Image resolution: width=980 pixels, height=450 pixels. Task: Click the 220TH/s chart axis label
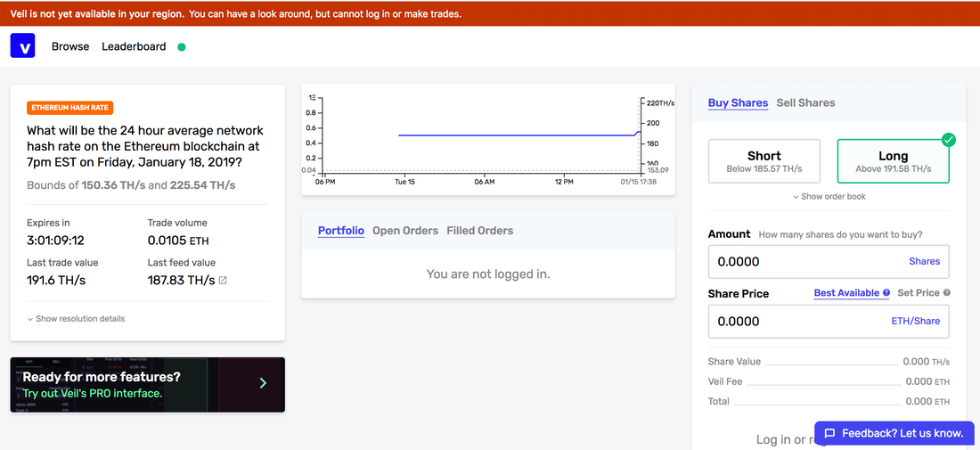coord(660,102)
